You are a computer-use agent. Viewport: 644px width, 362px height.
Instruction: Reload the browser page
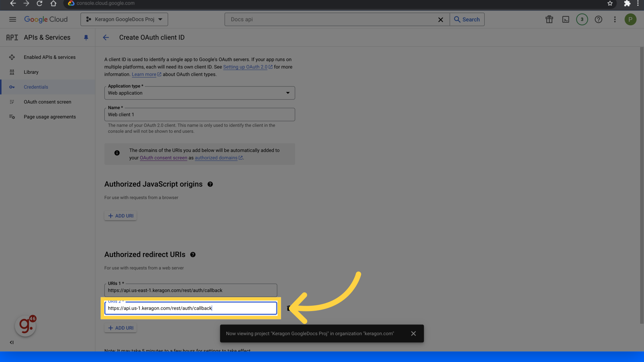pos(40,3)
